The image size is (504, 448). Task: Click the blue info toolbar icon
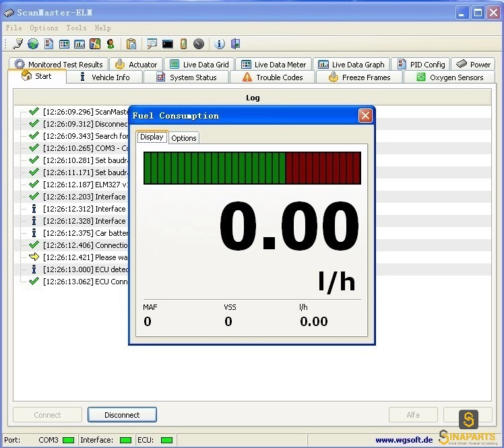coord(220,44)
